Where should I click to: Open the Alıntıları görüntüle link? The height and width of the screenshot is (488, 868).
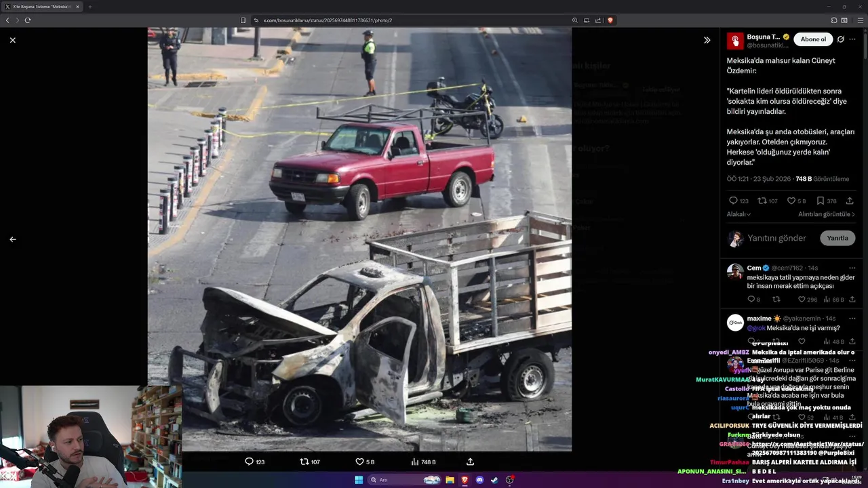point(827,214)
